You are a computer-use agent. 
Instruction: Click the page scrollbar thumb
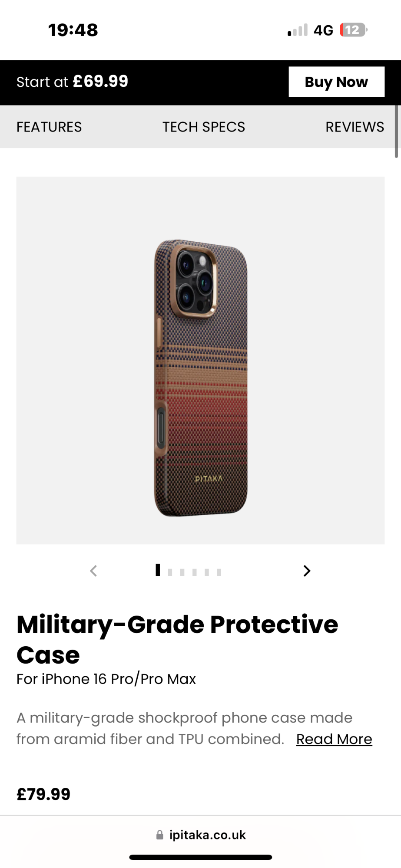tap(397, 132)
